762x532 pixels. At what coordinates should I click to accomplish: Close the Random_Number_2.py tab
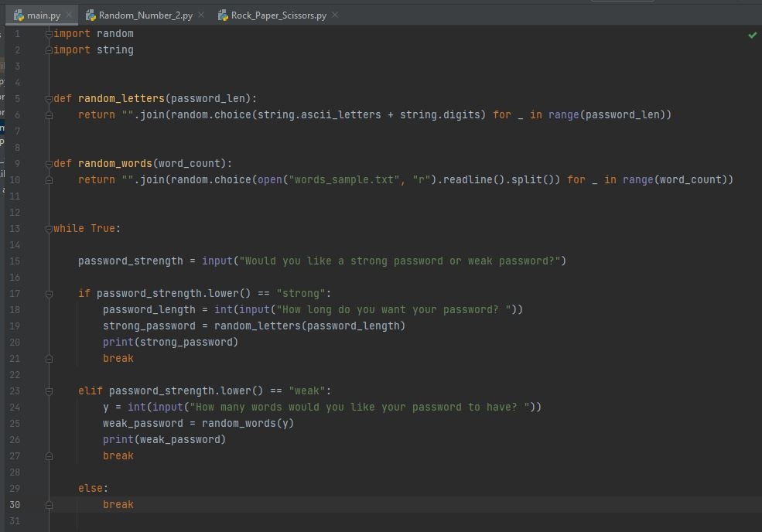coord(200,14)
